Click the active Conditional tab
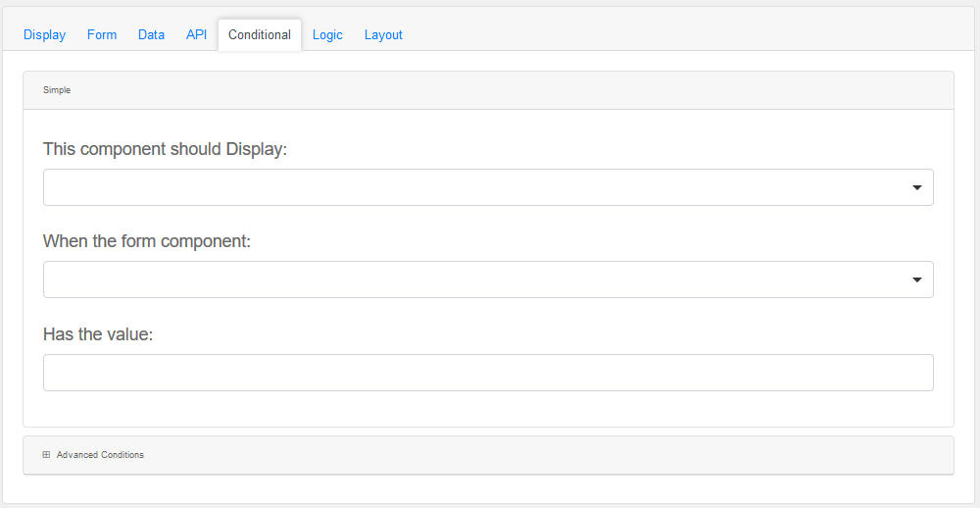 click(x=259, y=34)
